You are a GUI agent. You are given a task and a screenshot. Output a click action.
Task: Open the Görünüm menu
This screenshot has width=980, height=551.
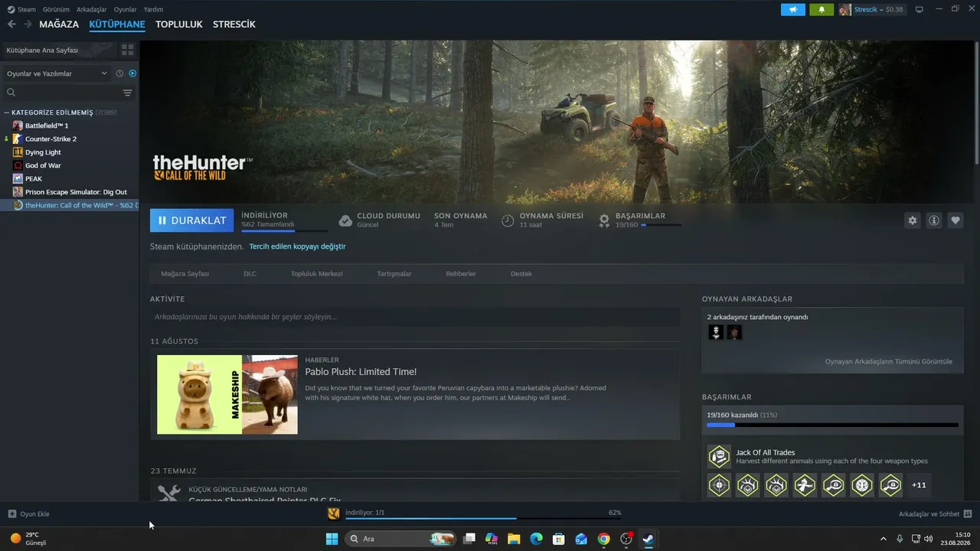pyautogui.click(x=56, y=9)
